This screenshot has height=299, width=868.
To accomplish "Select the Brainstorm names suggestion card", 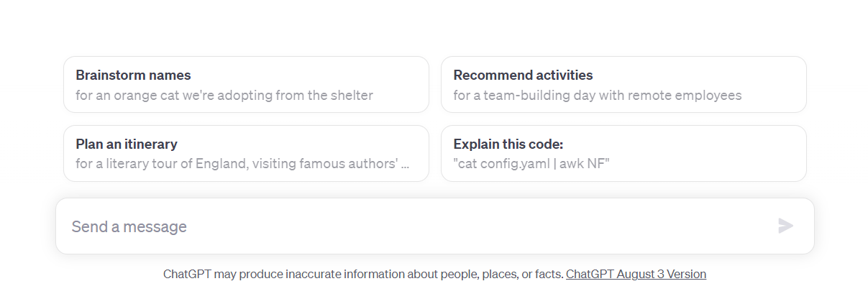I will click(x=246, y=85).
